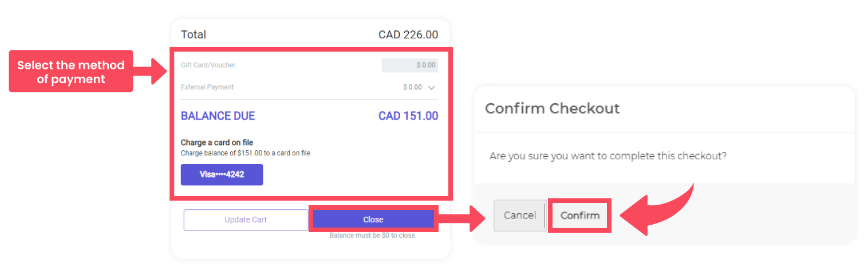Image resolution: width=868 pixels, height=274 pixels.
Task: Click the CAD 226.00 total amount
Action: coord(408,35)
